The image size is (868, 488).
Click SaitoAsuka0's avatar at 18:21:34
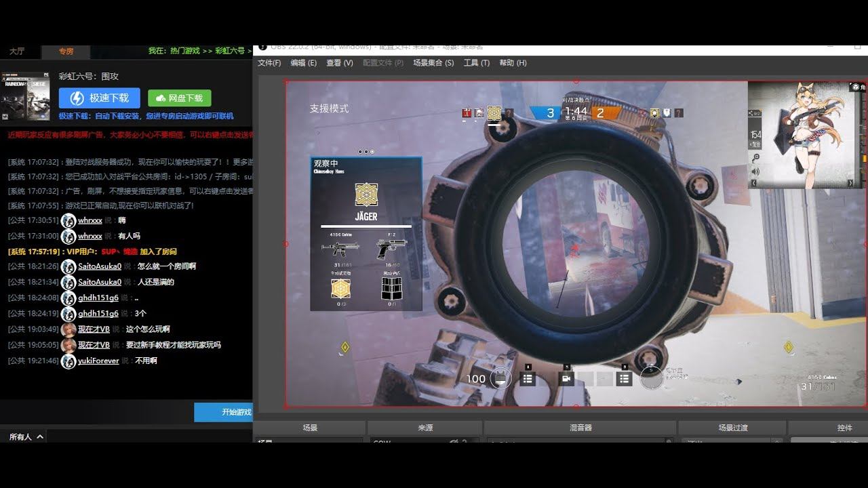click(x=68, y=283)
